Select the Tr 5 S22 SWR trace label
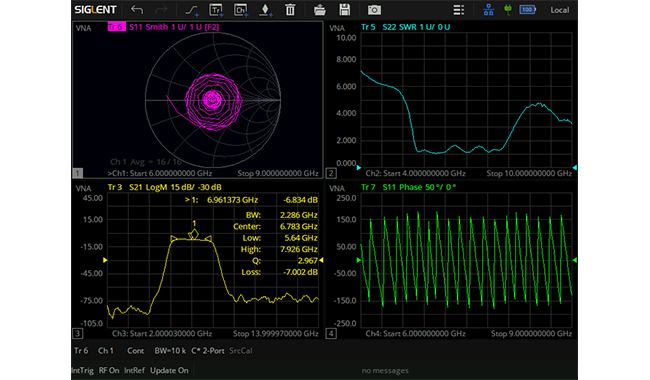 coord(405,27)
